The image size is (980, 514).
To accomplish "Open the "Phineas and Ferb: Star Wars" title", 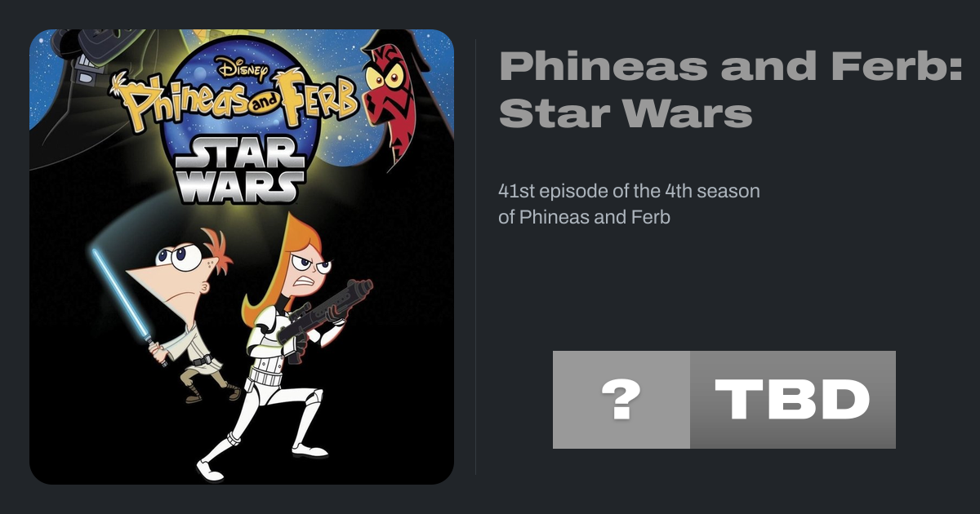I will [730, 88].
